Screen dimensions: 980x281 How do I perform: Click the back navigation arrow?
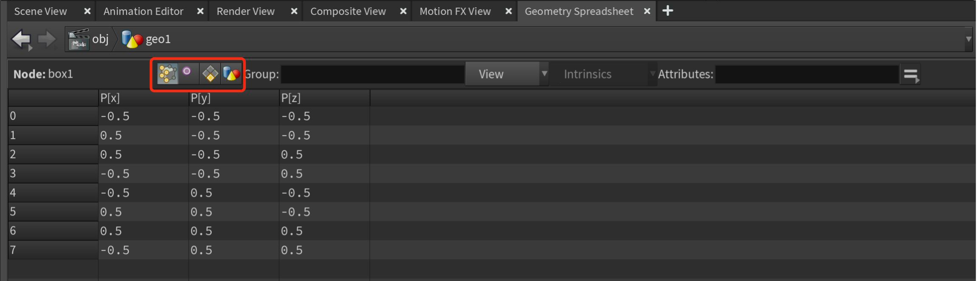21,40
